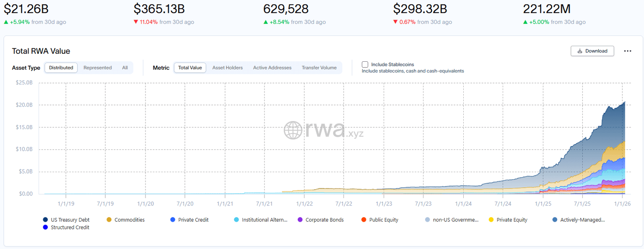Click the Private Equity yellow legend dot
The image size is (644, 249).
(491, 220)
